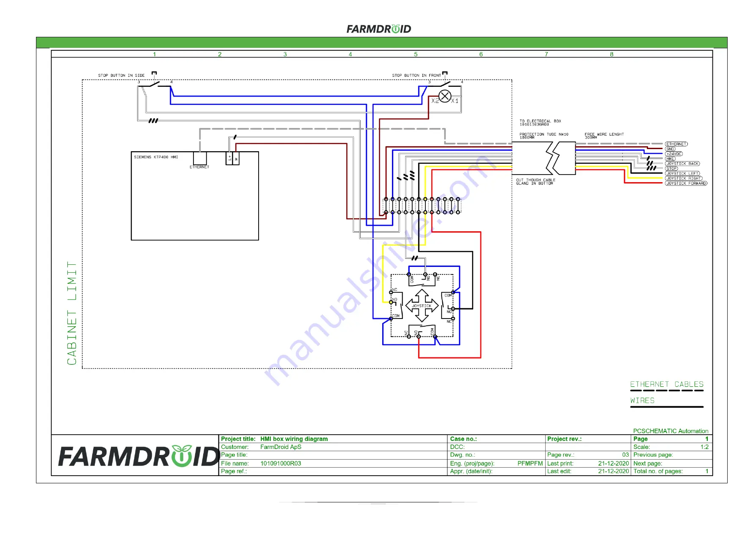Select the JOYSTICK BACK wire tag
756x535 pixels.
click(682, 164)
